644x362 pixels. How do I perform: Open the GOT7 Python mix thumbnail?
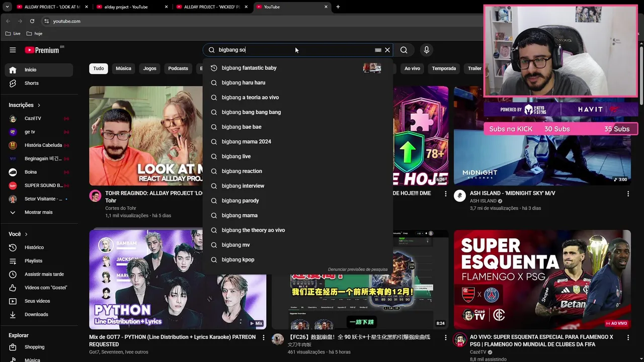coord(178,280)
